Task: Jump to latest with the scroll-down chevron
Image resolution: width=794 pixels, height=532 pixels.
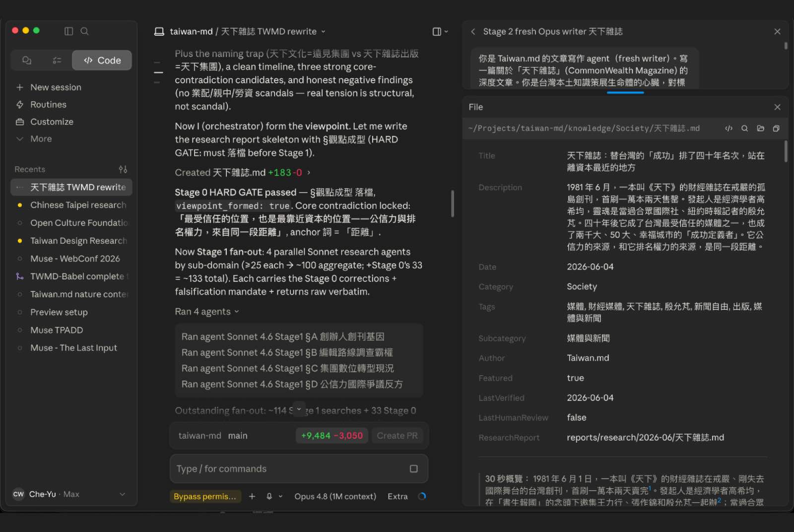Action: [299, 410]
